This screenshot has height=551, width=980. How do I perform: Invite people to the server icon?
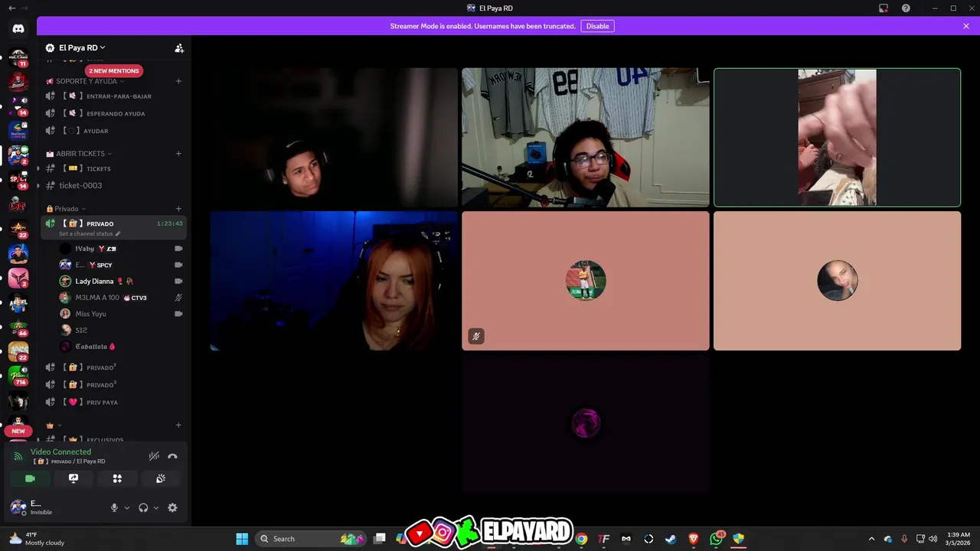[x=179, y=47]
